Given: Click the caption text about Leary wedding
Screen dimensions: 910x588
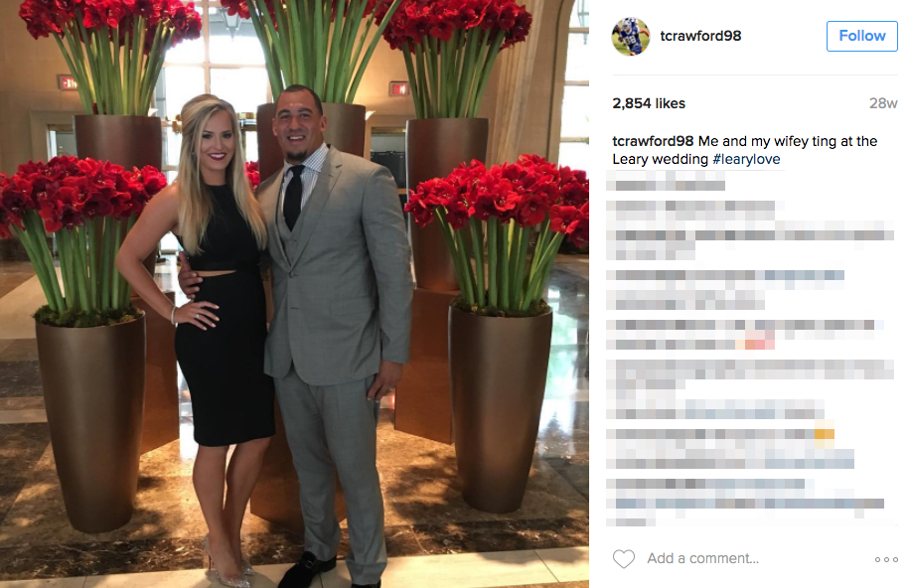Looking at the screenshot, I should tap(745, 150).
